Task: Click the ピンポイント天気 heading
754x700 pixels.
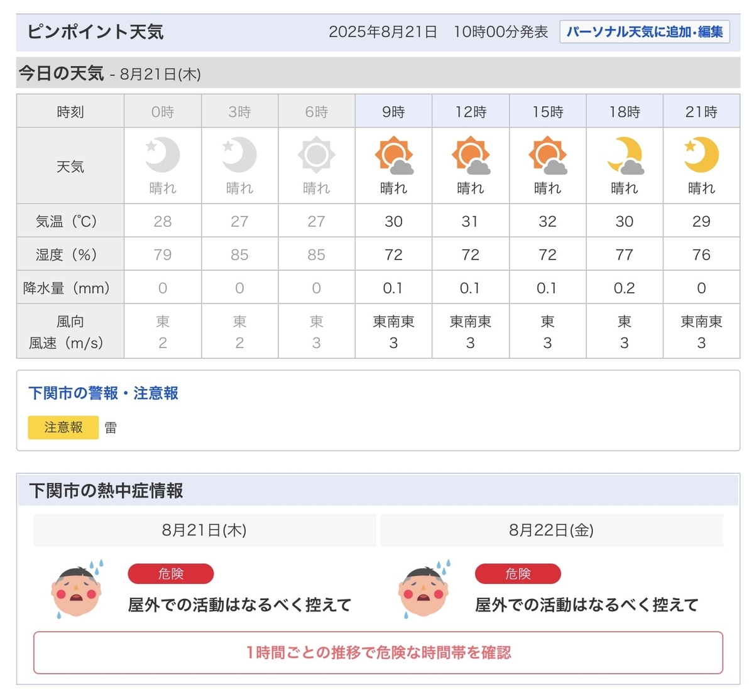Action: (96, 32)
